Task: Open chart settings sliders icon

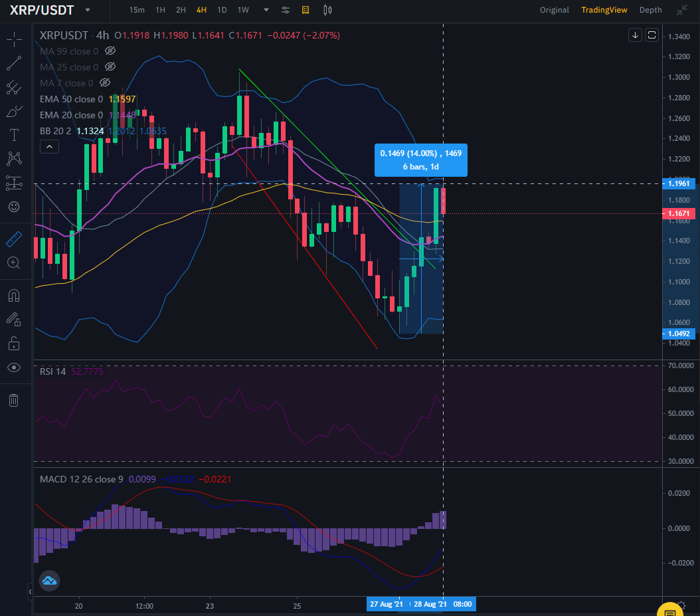Action: point(286,10)
